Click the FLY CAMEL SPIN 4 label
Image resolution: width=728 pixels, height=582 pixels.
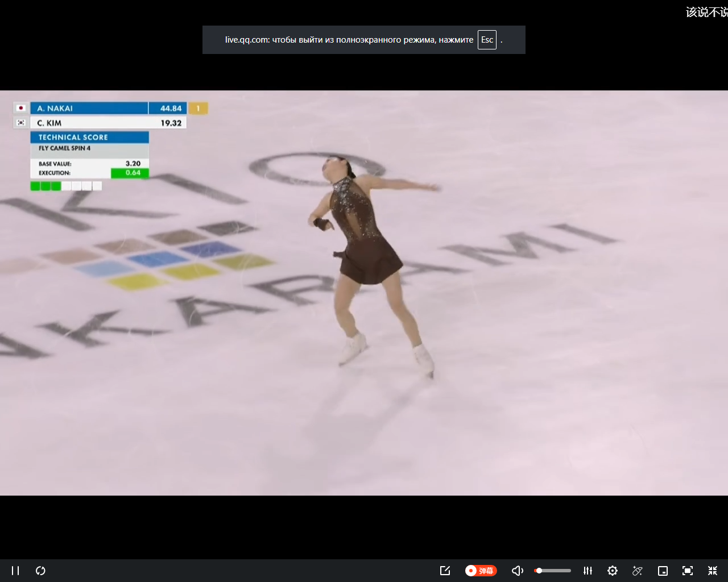pos(64,148)
